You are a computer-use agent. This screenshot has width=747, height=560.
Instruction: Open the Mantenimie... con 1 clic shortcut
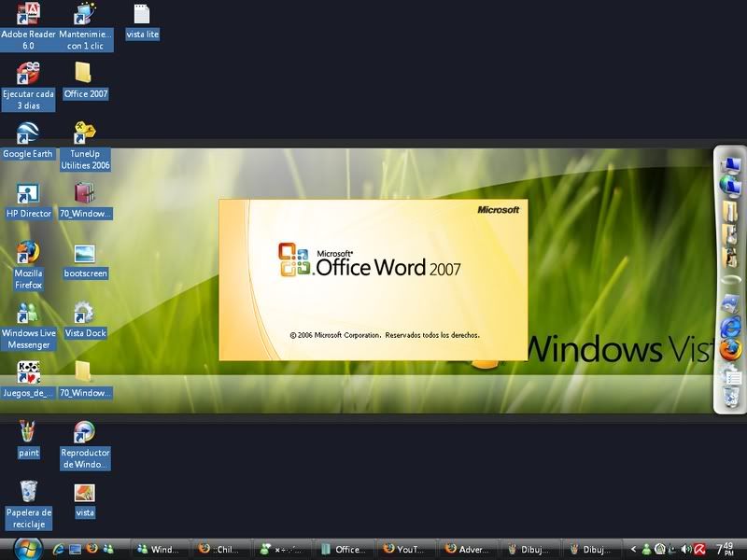(85, 27)
